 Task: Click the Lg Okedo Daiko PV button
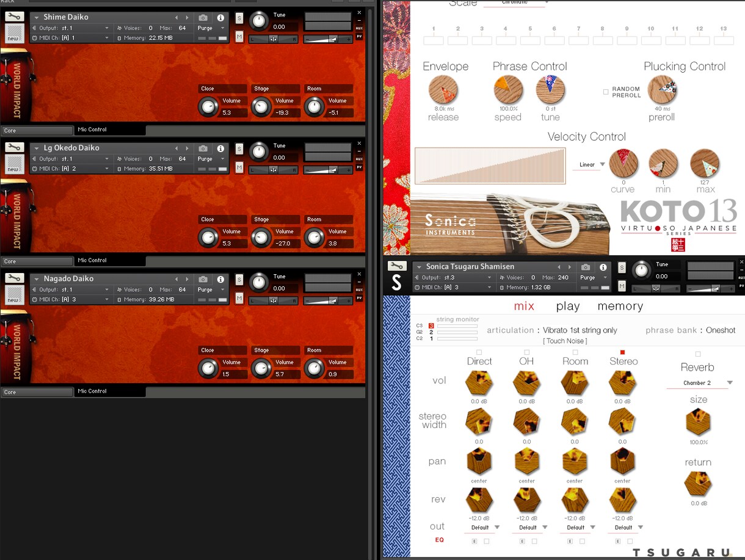tap(359, 167)
